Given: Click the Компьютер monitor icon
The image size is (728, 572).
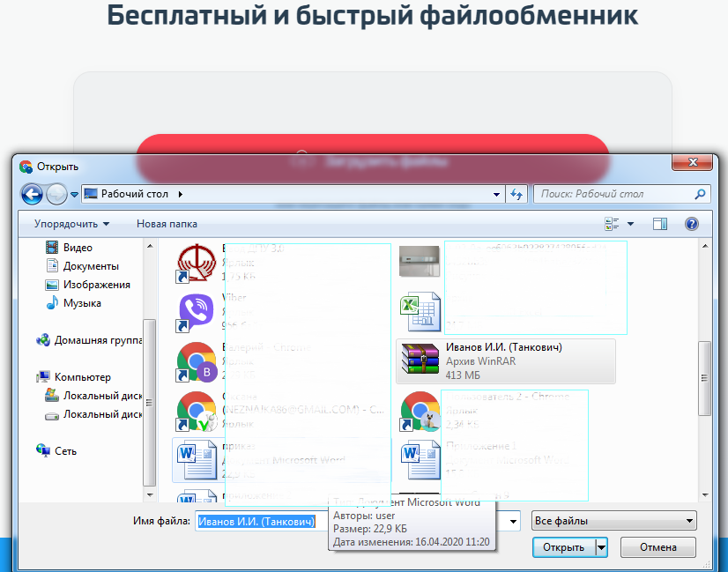Looking at the screenshot, I should 43,376.
